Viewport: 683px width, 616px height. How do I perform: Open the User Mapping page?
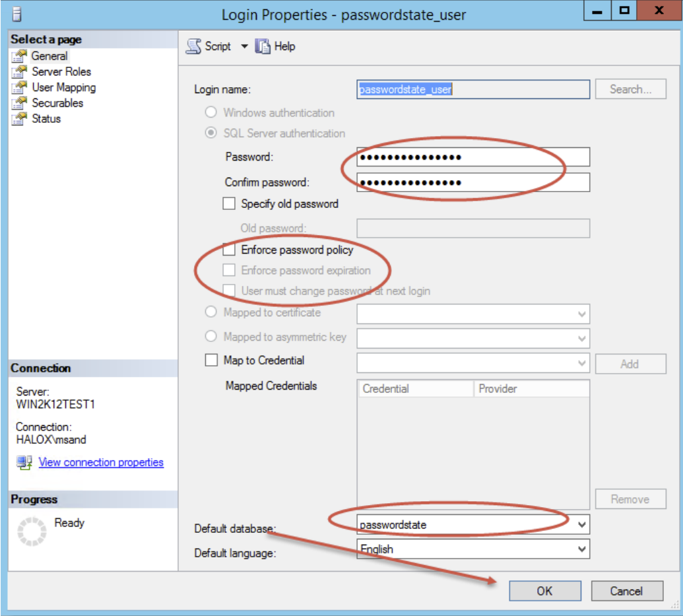pos(63,88)
